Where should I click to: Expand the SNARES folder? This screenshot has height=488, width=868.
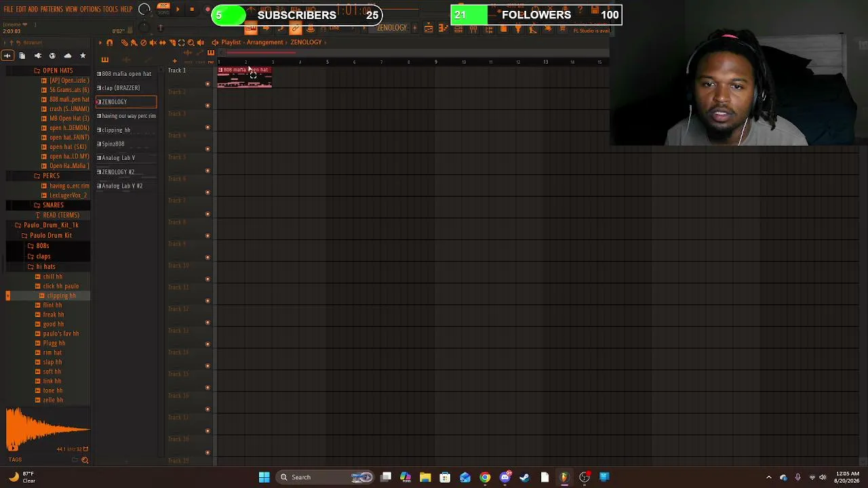pyautogui.click(x=53, y=205)
